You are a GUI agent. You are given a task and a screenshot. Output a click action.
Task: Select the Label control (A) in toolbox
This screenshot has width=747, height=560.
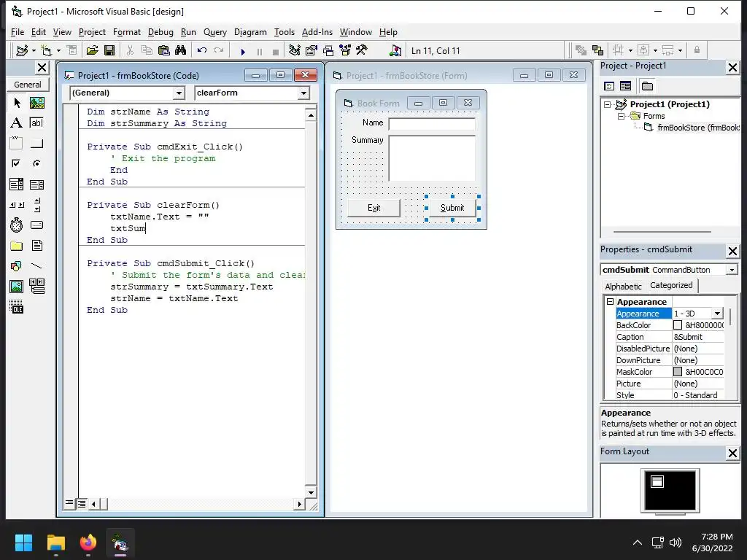(x=17, y=122)
